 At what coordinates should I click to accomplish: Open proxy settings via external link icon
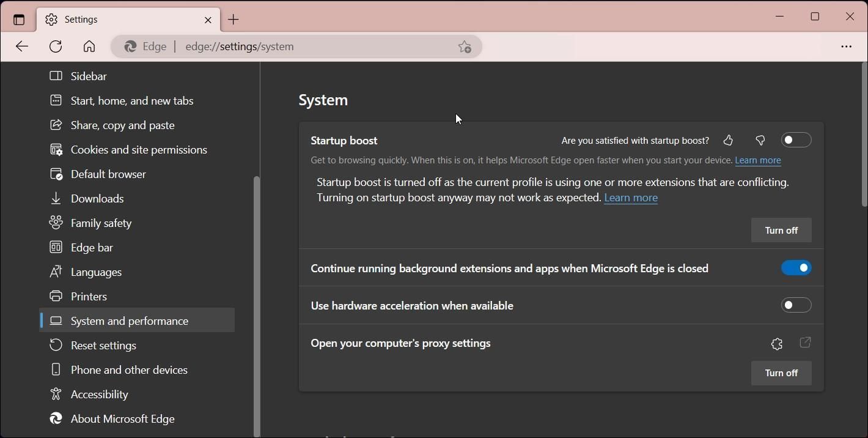[804, 343]
